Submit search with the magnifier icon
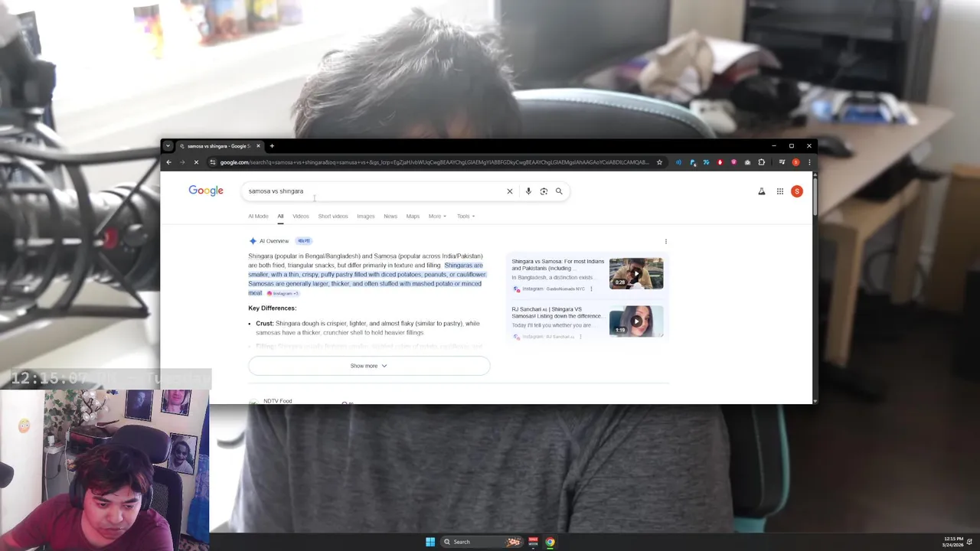 (559, 191)
